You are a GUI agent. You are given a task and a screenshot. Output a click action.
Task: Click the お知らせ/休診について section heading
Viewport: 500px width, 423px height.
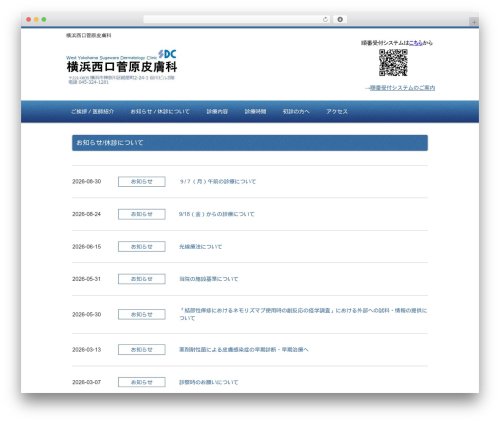tap(250, 143)
